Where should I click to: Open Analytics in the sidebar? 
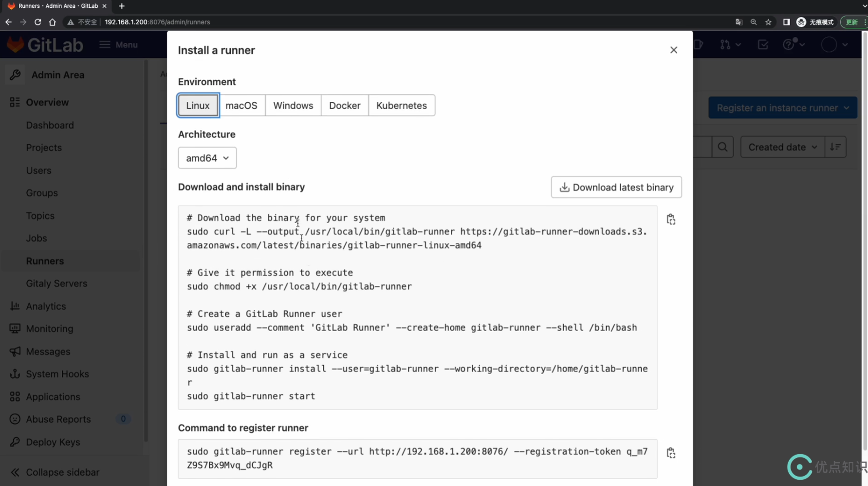click(x=46, y=306)
